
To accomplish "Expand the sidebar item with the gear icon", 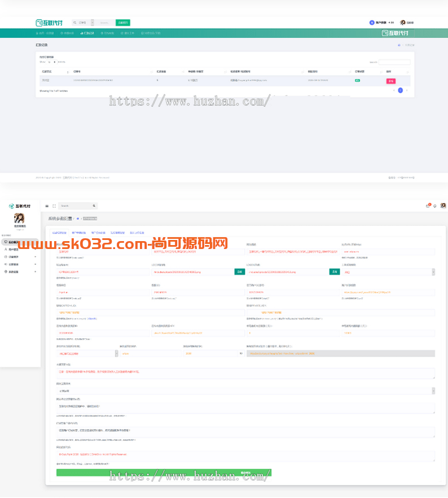I will 20,272.
